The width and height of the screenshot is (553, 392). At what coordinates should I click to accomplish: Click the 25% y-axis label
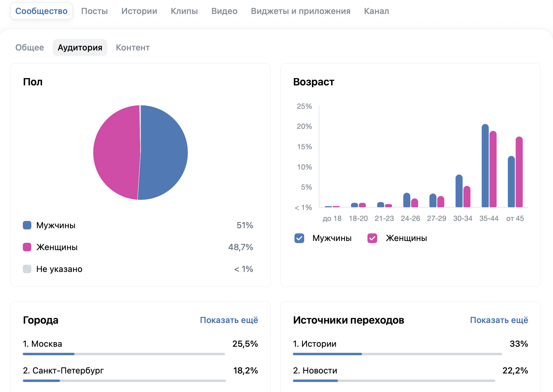[304, 106]
